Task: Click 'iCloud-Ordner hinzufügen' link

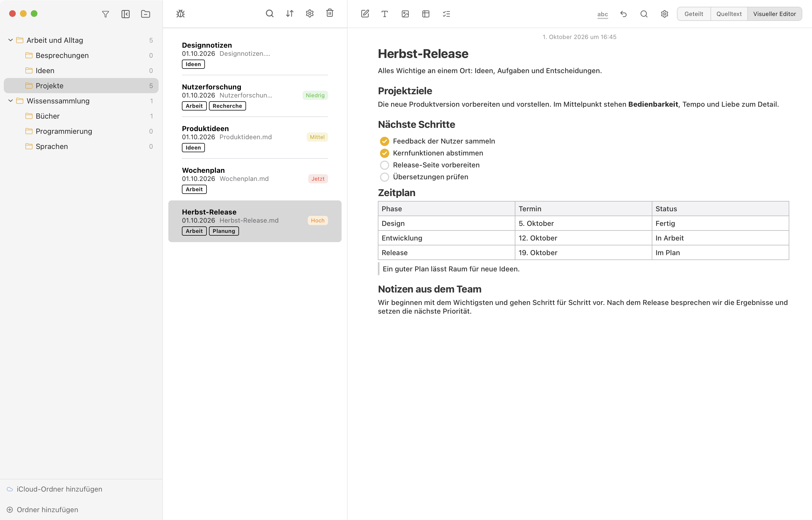Action: pyautogui.click(x=59, y=489)
